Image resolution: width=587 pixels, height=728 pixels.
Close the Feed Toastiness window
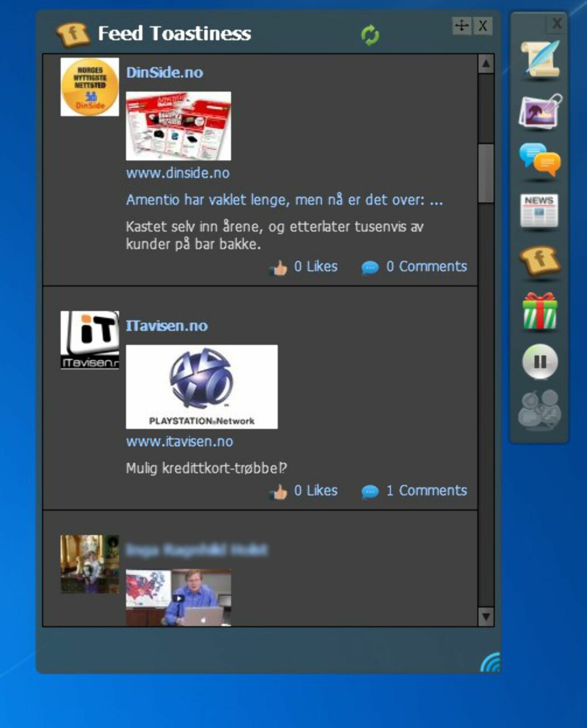pos(483,26)
